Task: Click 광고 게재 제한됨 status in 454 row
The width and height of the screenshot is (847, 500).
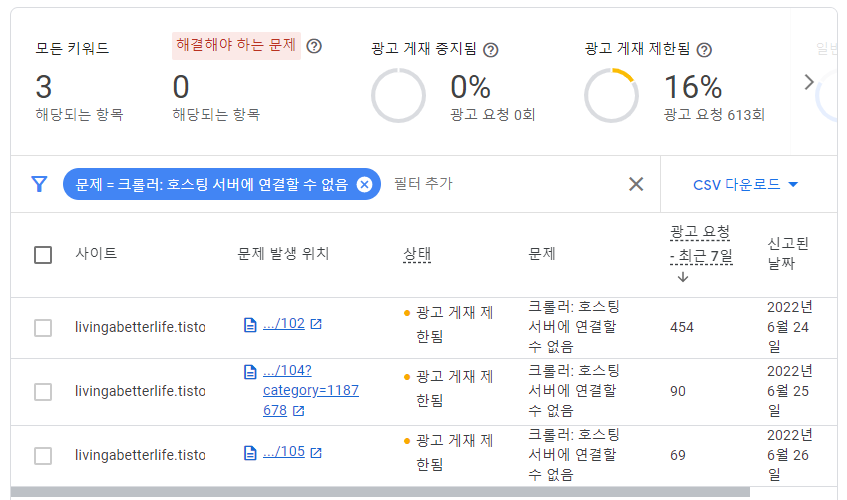Action: pyautogui.click(x=449, y=324)
